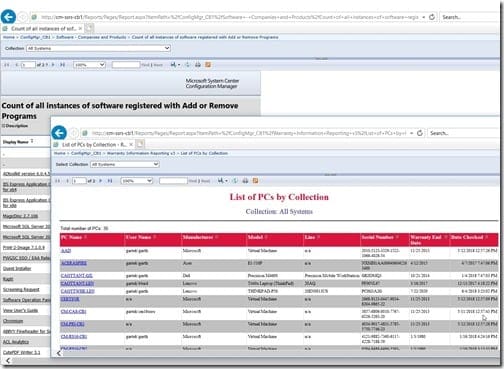The image size is (504, 369).
Task: Go to last page in rear report toolbar
Action: [62, 65]
